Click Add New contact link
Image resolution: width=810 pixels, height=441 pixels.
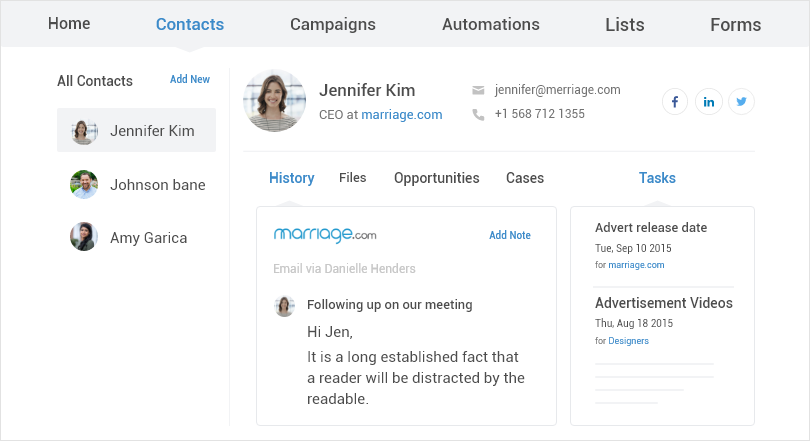click(x=190, y=79)
